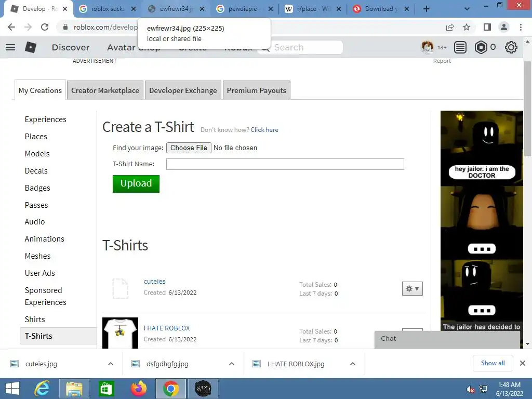
Task: Click the Discover nav item
Action: point(71,47)
